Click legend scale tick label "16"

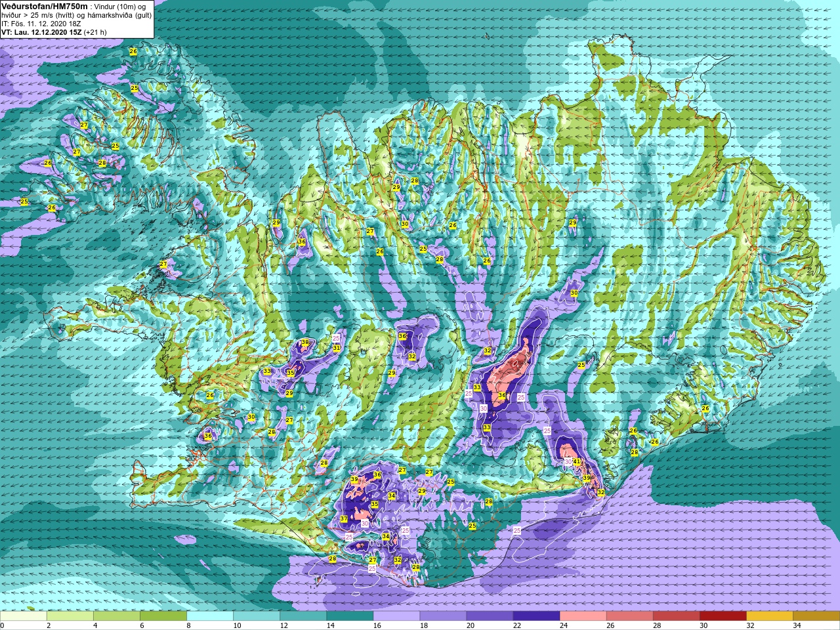tap(377, 625)
